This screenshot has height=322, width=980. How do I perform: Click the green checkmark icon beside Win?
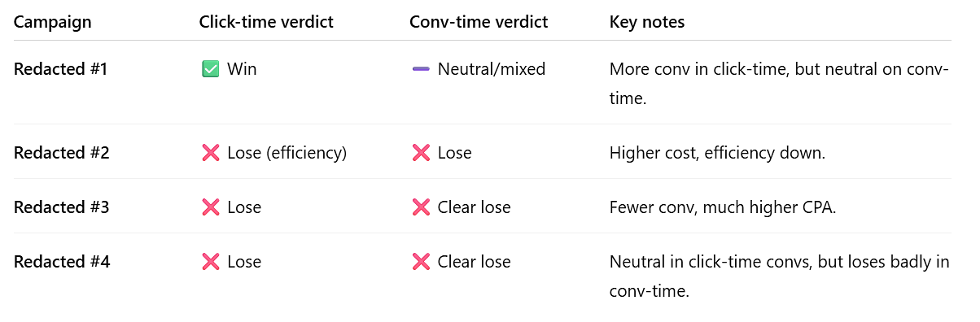point(210,70)
